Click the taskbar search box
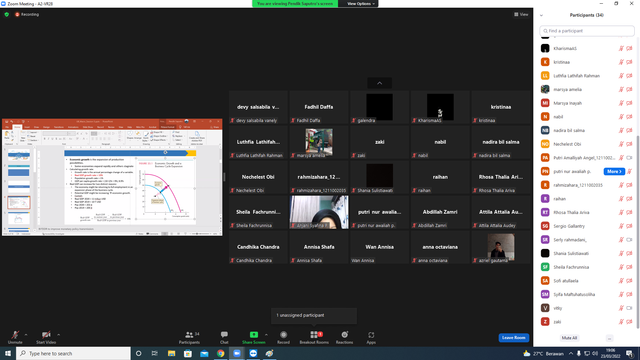 point(73,353)
